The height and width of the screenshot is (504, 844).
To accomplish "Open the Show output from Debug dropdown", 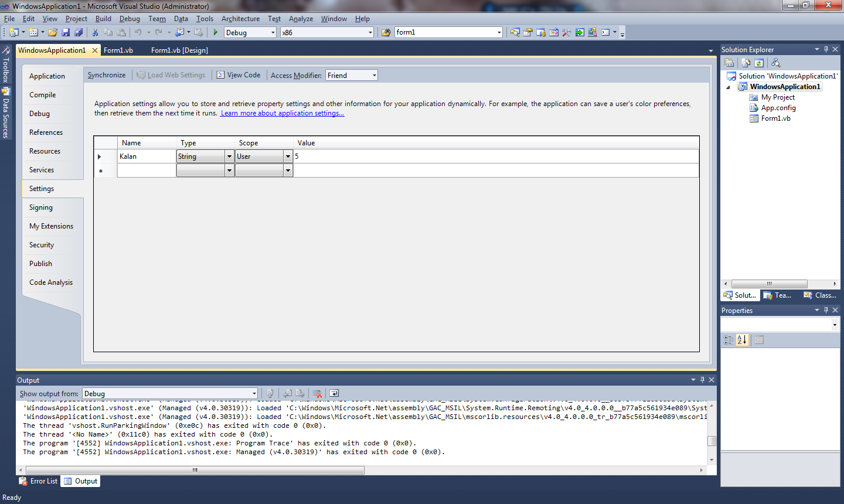I will click(x=254, y=394).
